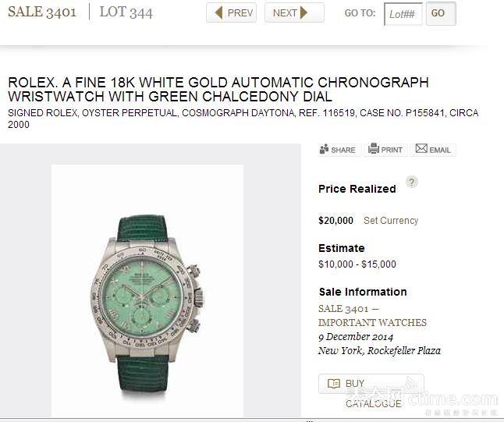
Task: Click the GO button
Action: point(441,13)
